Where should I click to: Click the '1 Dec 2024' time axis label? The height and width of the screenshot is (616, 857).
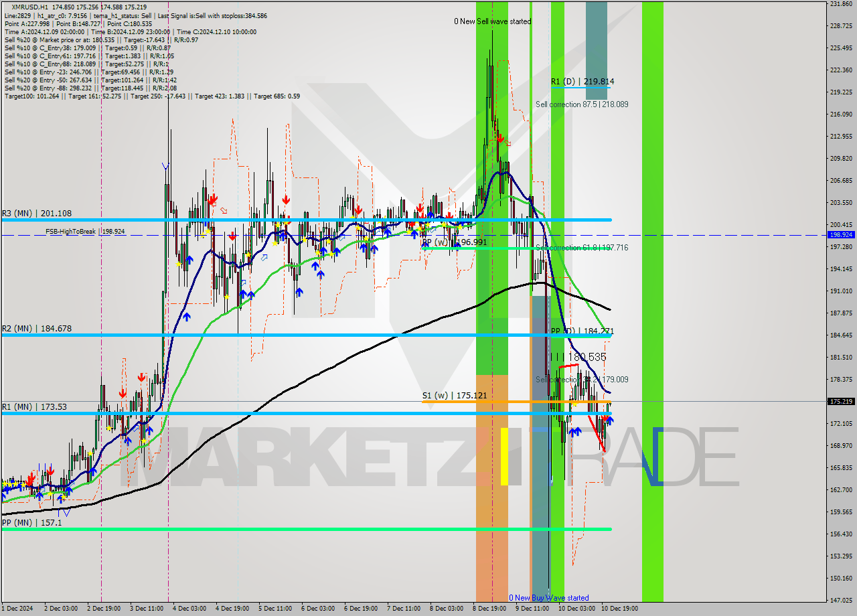point(16,609)
